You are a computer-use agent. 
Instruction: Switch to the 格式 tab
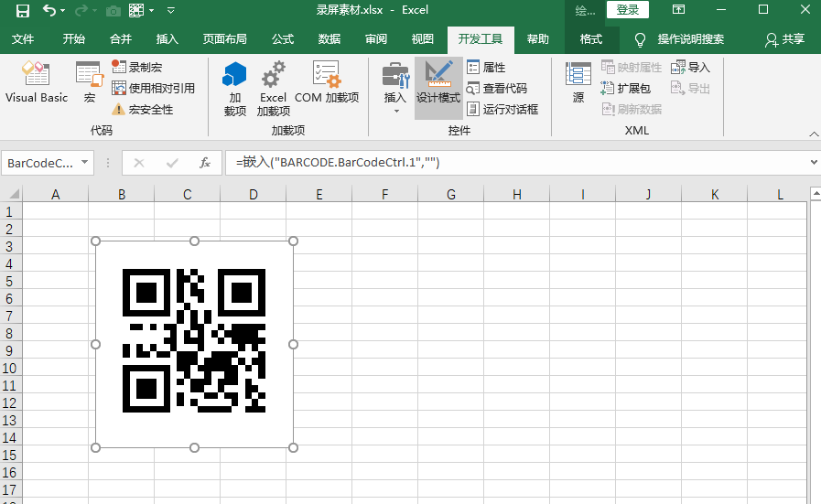(x=591, y=39)
